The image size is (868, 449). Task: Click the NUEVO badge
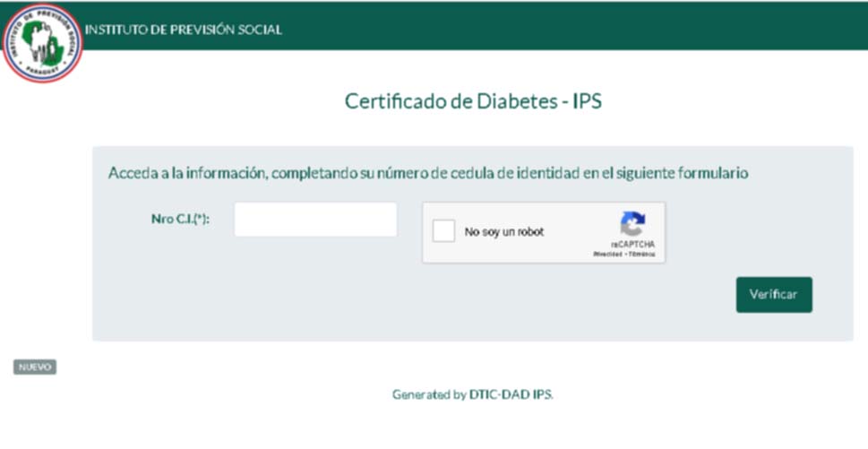[35, 367]
